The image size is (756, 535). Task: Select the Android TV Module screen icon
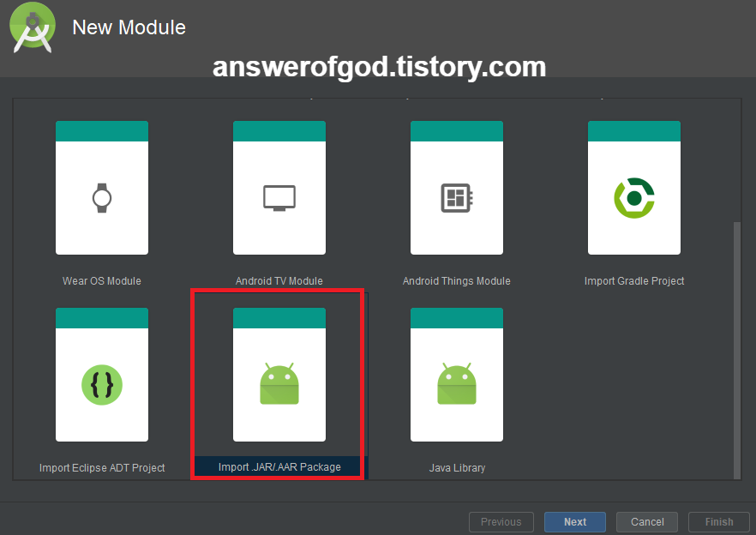click(x=279, y=198)
